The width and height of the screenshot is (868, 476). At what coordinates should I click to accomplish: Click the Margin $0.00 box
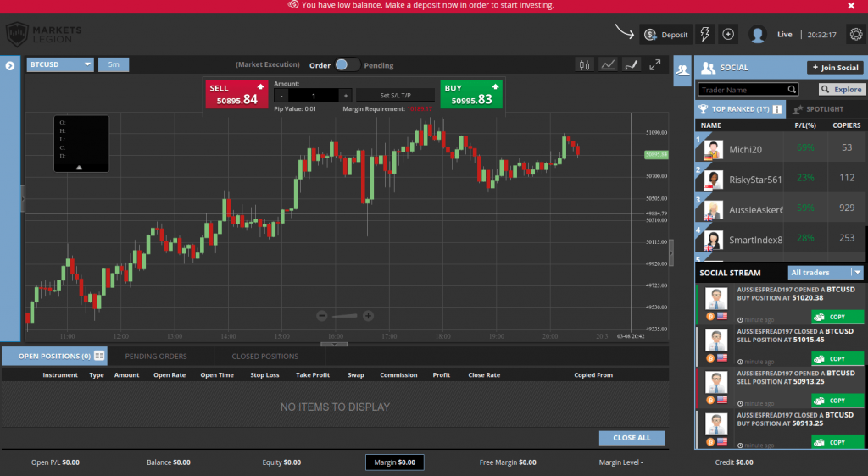point(395,462)
